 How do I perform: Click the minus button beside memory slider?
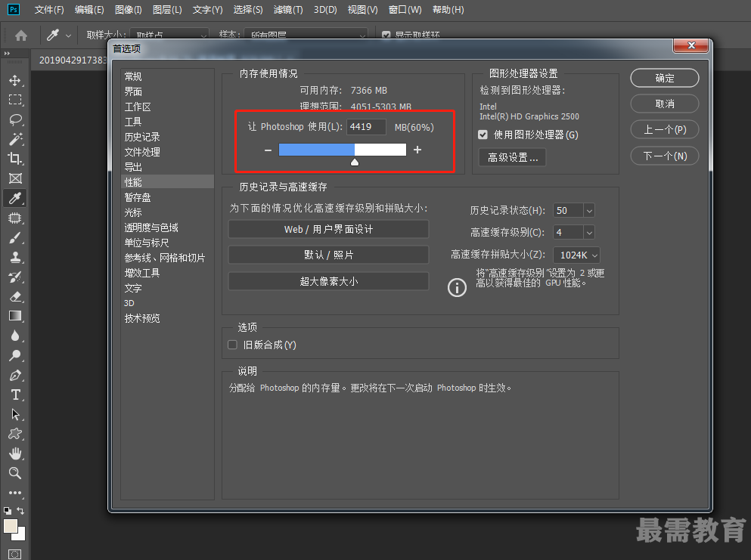click(x=268, y=150)
